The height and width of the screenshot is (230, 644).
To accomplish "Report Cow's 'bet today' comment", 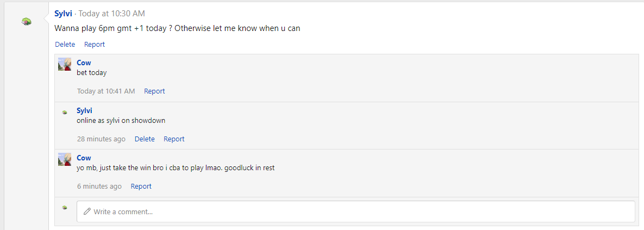I will pyautogui.click(x=154, y=91).
